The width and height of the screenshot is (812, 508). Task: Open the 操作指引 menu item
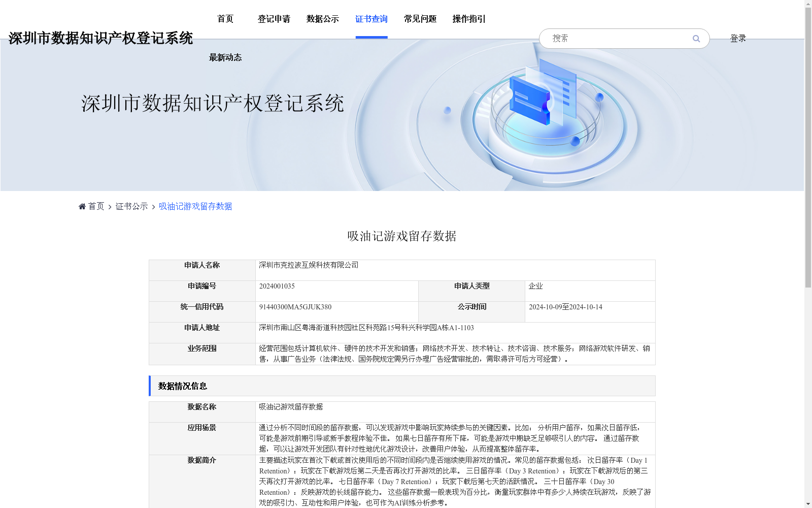469,19
